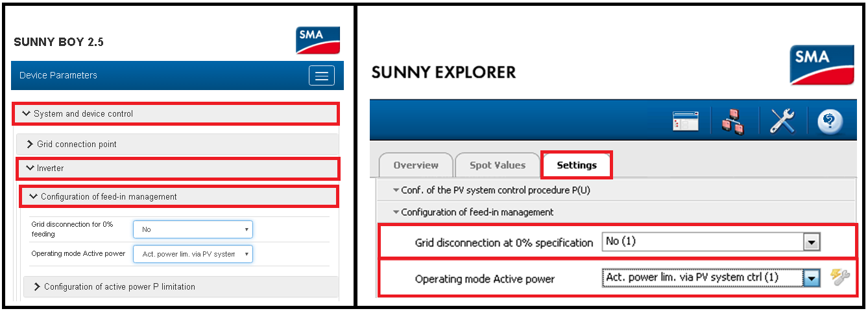Open the help question mark icon

tap(830, 121)
